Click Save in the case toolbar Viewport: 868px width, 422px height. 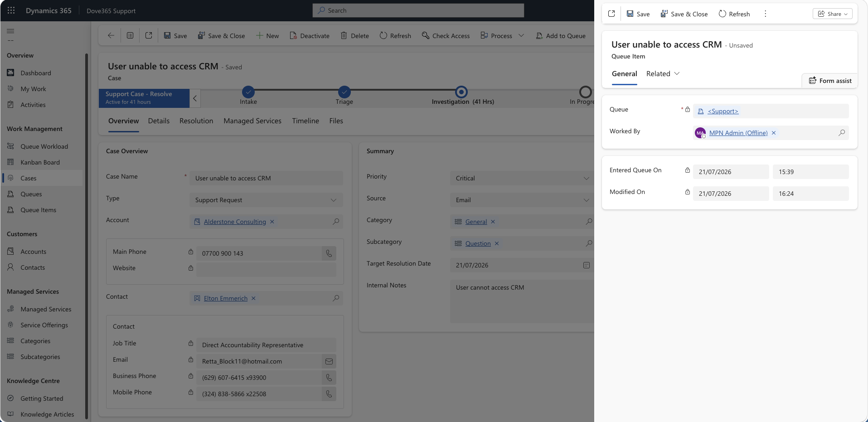coord(175,36)
